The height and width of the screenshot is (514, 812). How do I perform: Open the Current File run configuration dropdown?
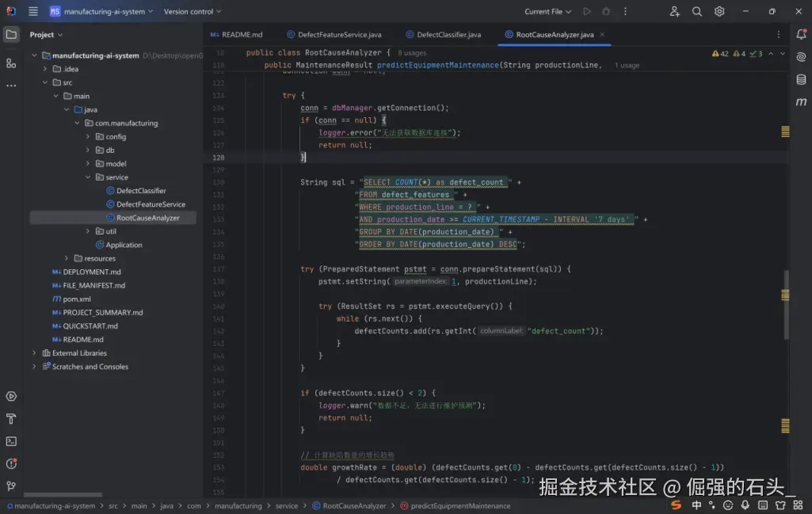coord(548,12)
